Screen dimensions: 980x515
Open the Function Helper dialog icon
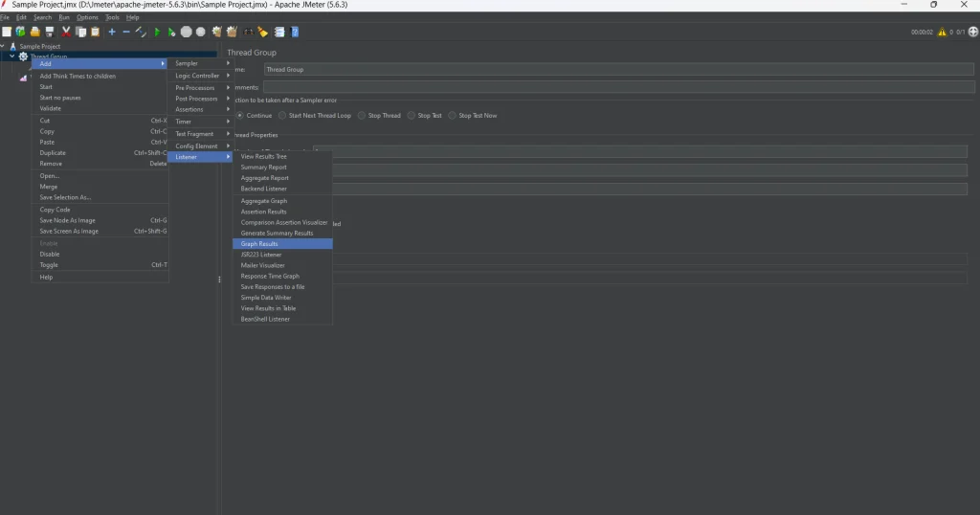[x=279, y=32]
